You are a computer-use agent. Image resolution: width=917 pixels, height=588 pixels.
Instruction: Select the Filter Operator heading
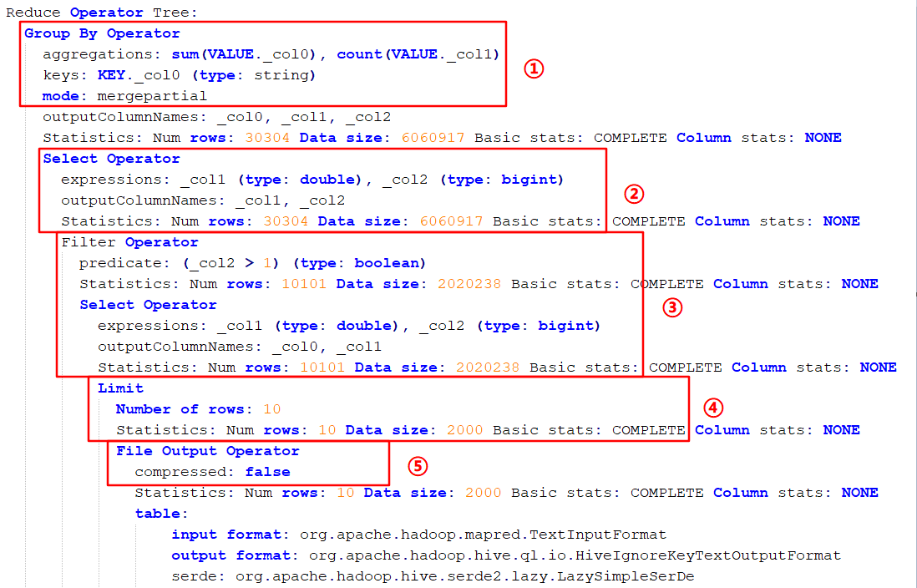(x=129, y=242)
